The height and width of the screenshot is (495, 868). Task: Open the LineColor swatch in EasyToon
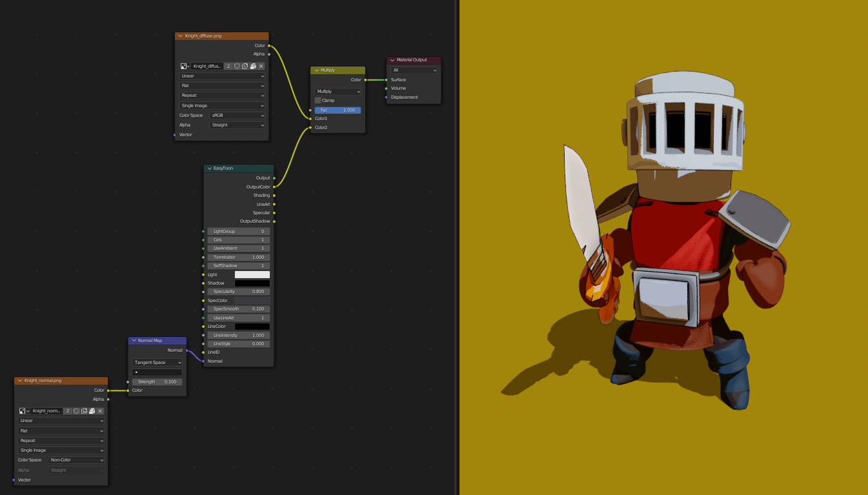tap(252, 327)
